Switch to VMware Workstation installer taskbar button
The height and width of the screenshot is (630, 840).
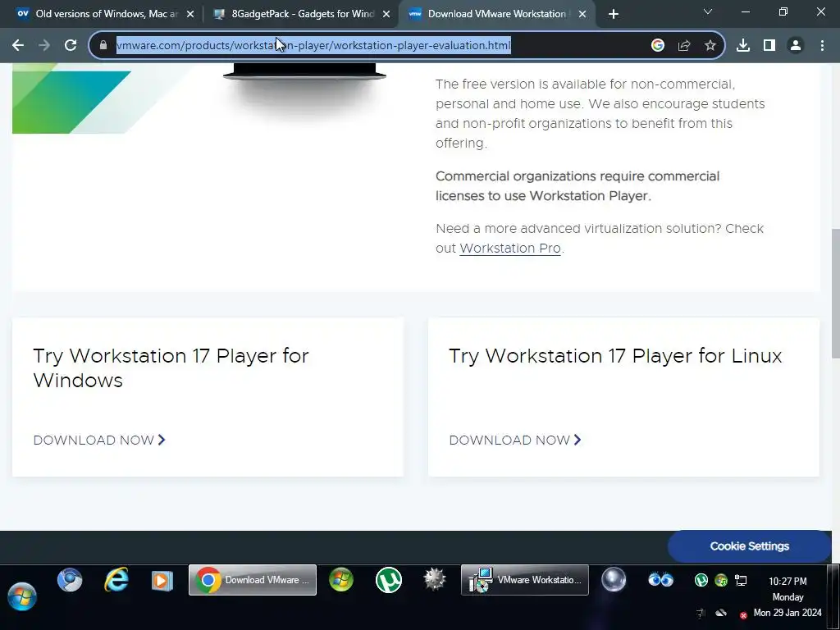[525, 580]
